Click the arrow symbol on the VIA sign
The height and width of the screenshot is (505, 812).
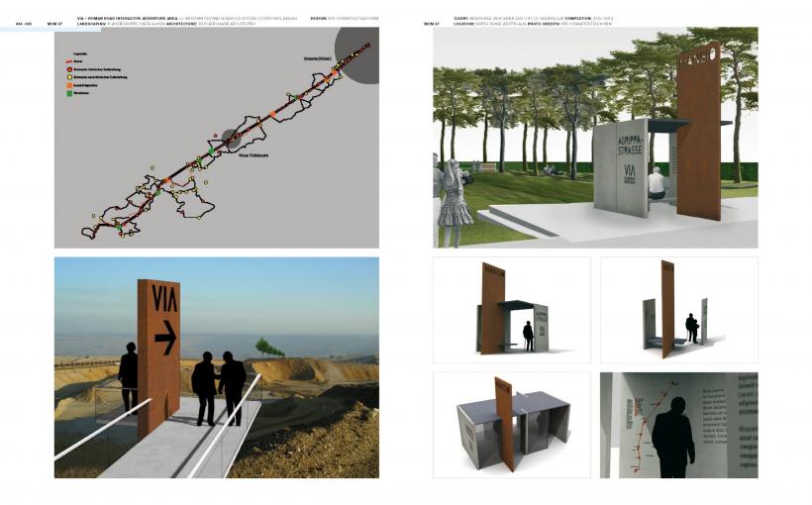tap(165, 342)
